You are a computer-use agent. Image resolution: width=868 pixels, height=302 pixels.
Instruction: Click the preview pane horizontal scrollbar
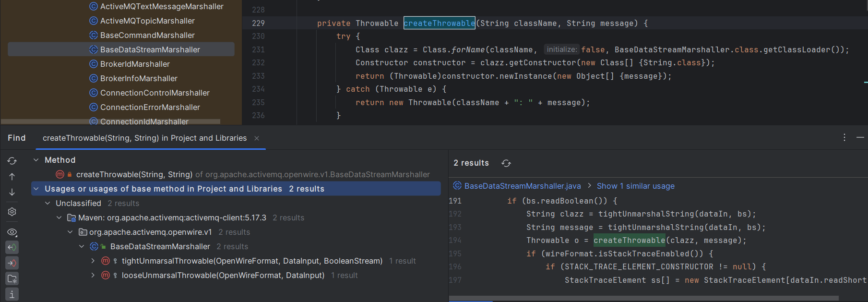pyautogui.click(x=644, y=299)
